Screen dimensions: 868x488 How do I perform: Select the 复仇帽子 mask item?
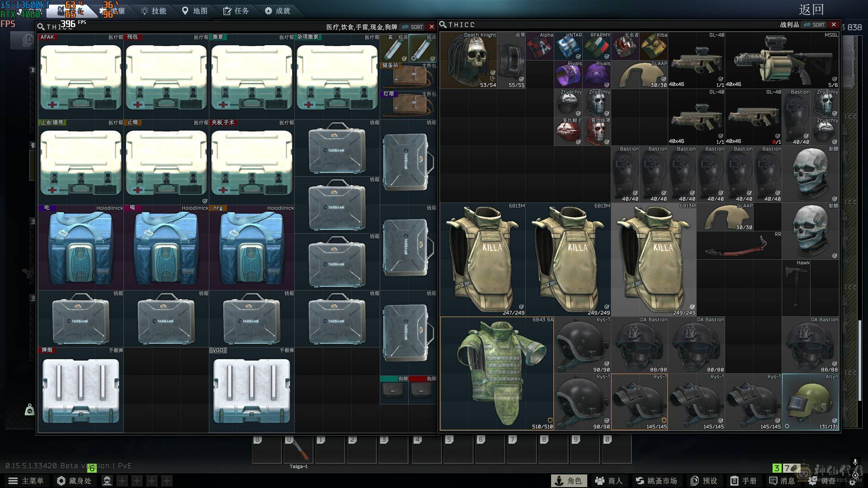point(568,131)
